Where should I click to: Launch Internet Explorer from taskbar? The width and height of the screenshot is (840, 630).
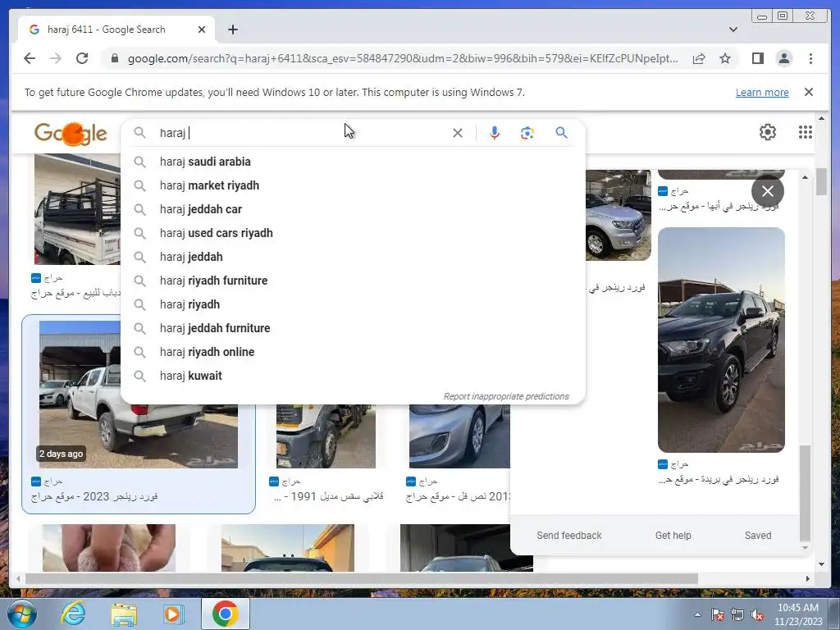[x=73, y=614]
